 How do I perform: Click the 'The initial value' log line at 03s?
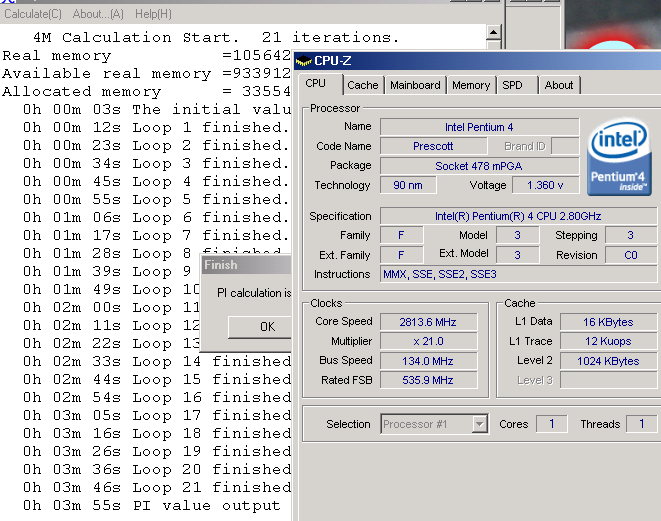[157, 110]
